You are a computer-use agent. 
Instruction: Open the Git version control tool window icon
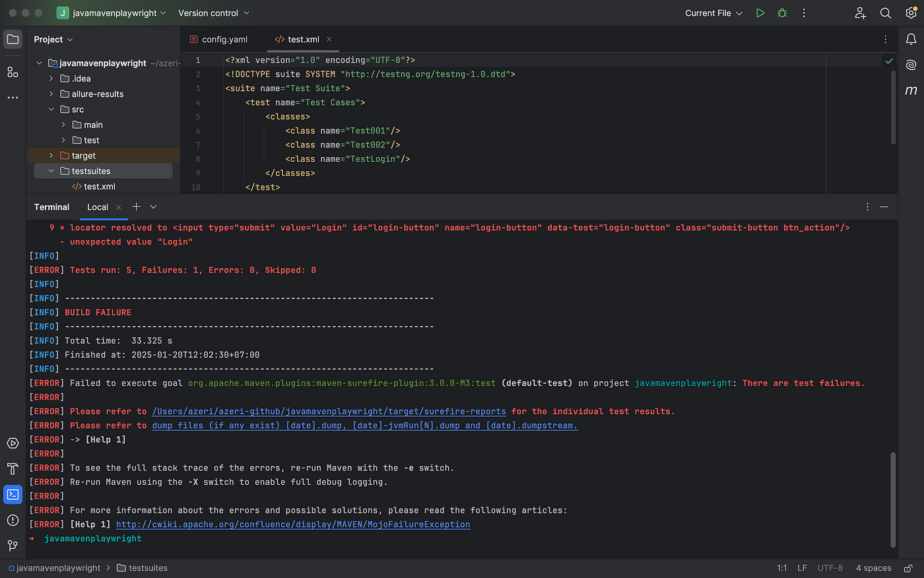click(x=13, y=546)
